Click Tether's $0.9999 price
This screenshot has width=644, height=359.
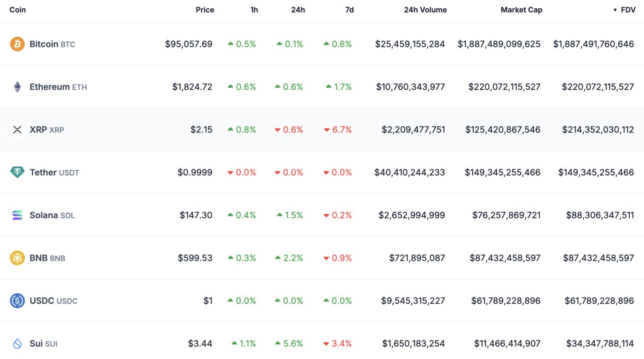[195, 173]
